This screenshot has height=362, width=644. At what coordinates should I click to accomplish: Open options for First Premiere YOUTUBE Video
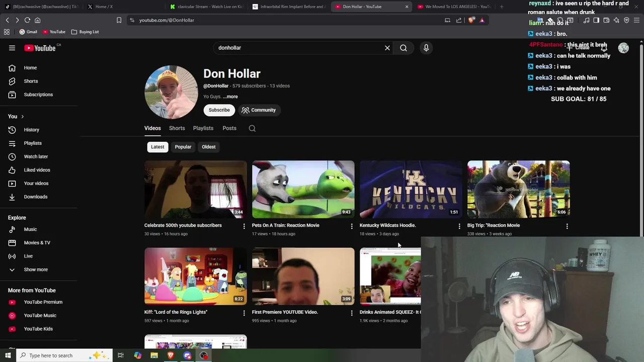352,313
